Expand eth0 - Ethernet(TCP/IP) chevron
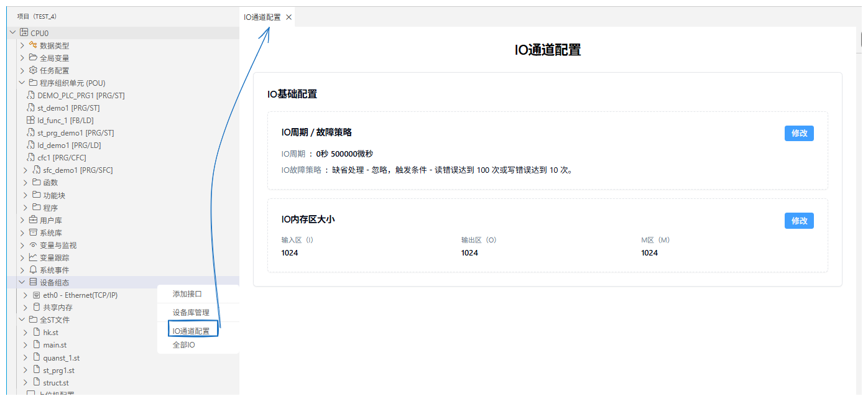Screen dimensions: 868x401 [x=25, y=295]
